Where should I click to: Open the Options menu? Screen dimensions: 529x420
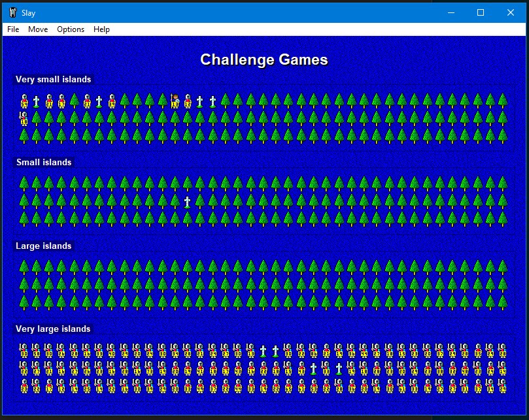pos(71,29)
